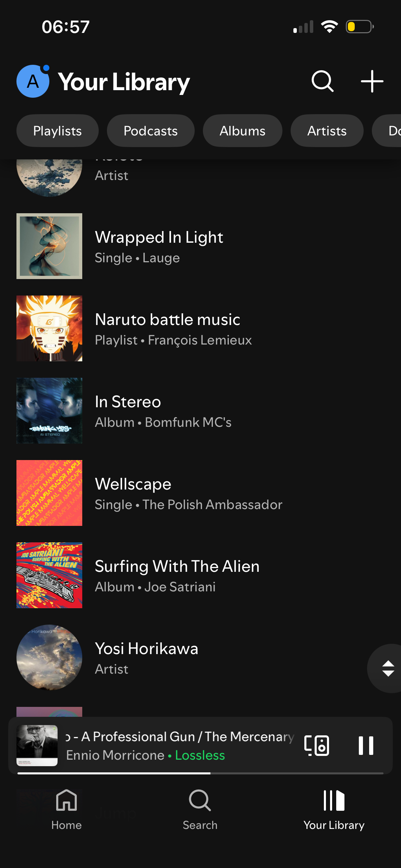Image resolution: width=401 pixels, height=868 pixels.
Task: Open the connect to device icon
Action: coord(317,745)
